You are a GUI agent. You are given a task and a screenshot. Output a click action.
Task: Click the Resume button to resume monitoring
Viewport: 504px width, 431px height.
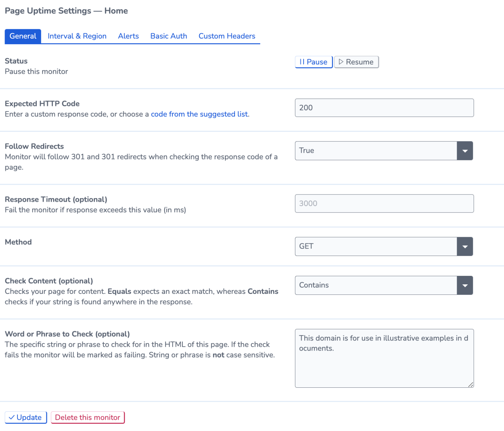pyautogui.click(x=356, y=62)
